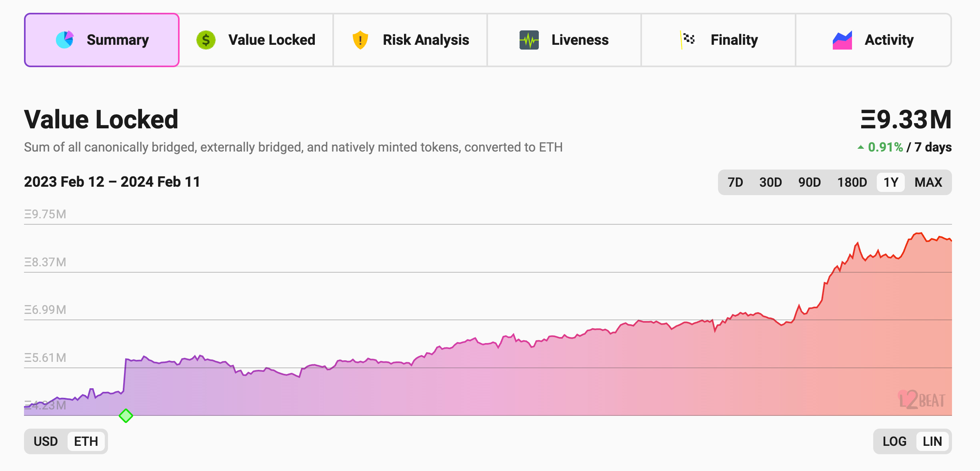Viewport: 980px width, 471px height.
Task: Click the pie chart Summary icon
Action: tap(65, 40)
